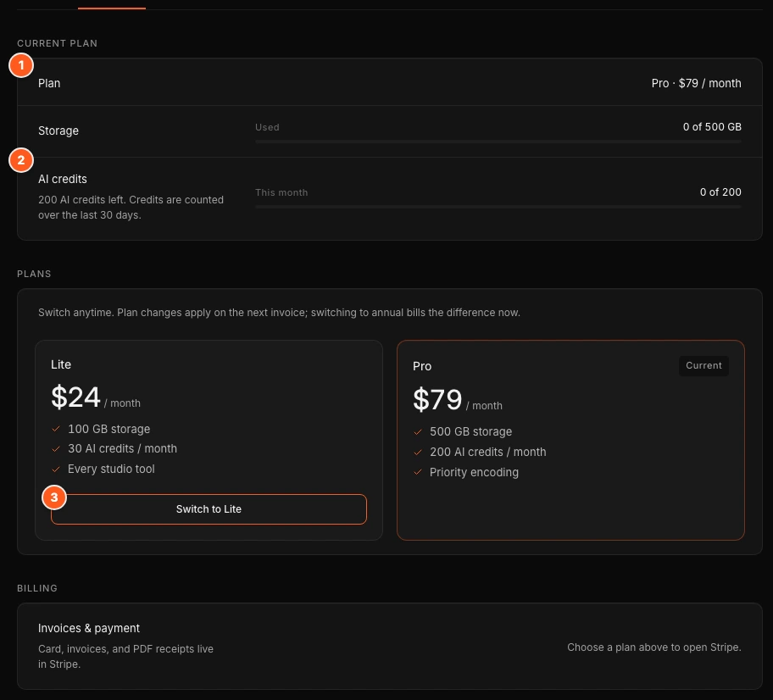Select the "Storage" row label
Image resolution: width=773 pixels, height=700 pixels.
[58, 131]
